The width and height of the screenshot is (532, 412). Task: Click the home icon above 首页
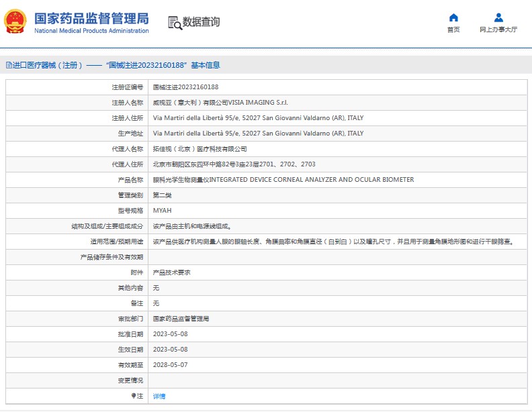(453, 17)
